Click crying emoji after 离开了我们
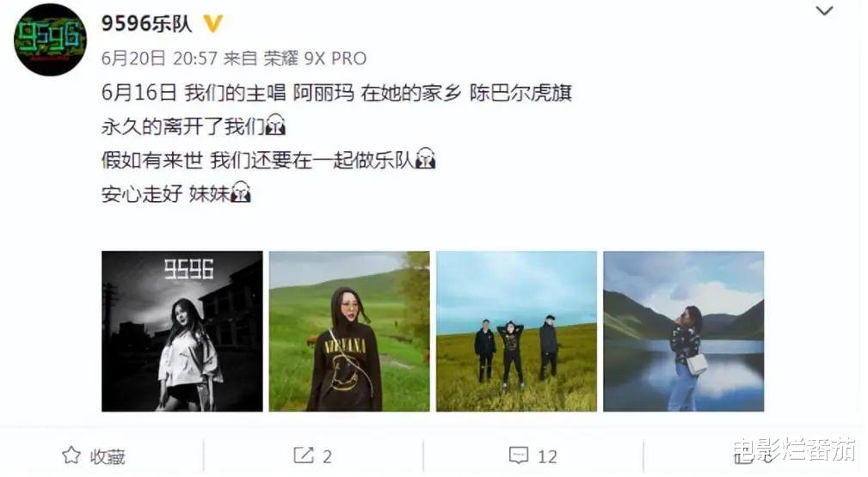The height and width of the screenshot is (477, 868). coord(275,125)
